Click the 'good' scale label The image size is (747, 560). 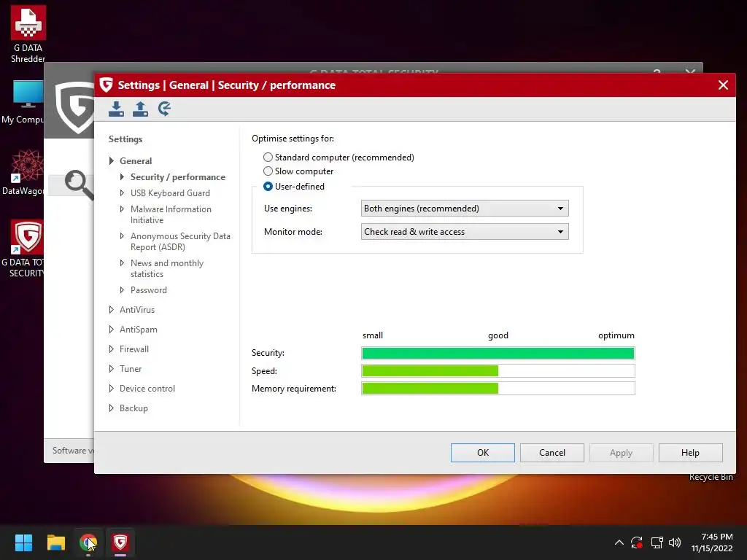coord(498,335)
